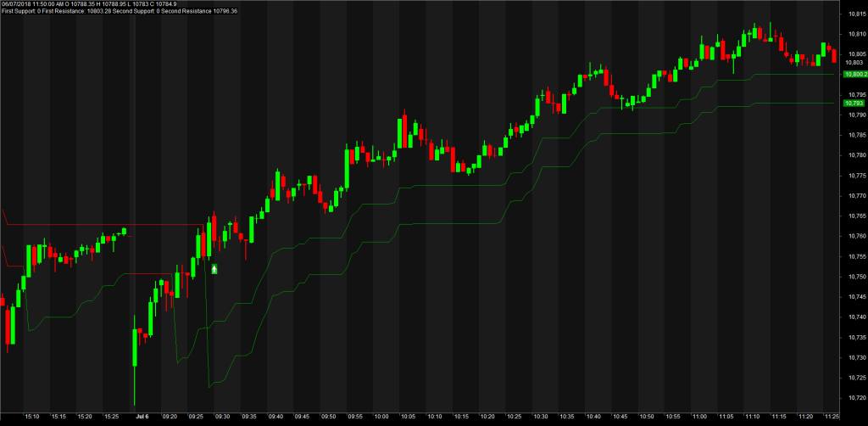The image size is (868, 426).
Task: Click the 15:10 time axis label
Action: [x=32, y=416]
